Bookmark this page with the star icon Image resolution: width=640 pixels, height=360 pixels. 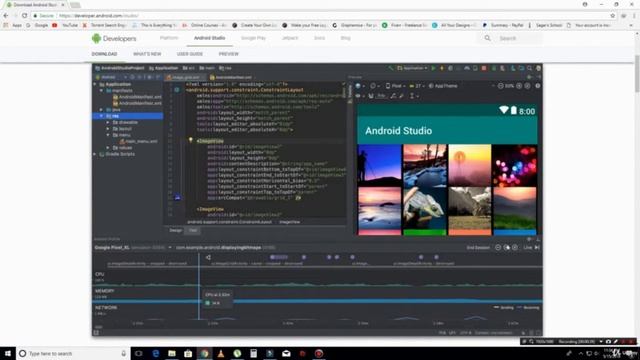pos(613,16)
